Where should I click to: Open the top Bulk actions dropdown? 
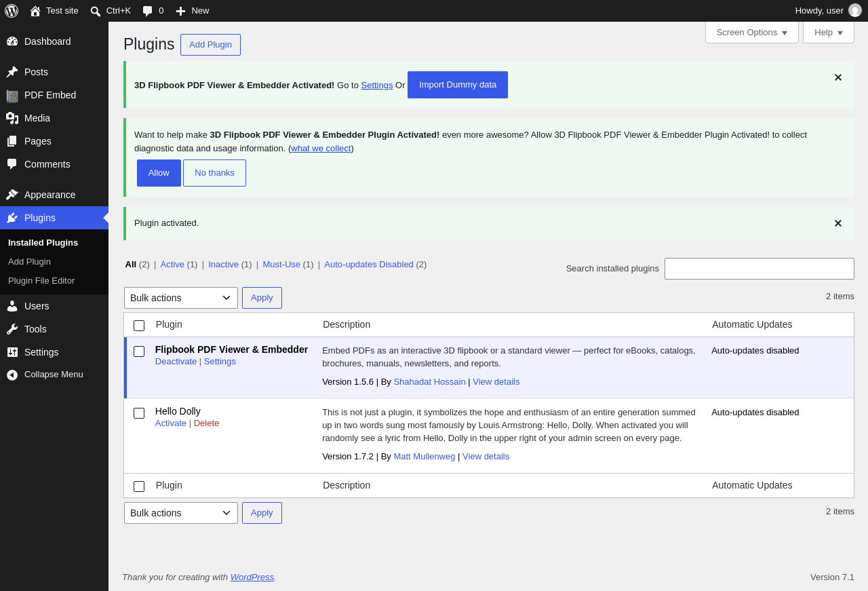click(x=181, y=298)
